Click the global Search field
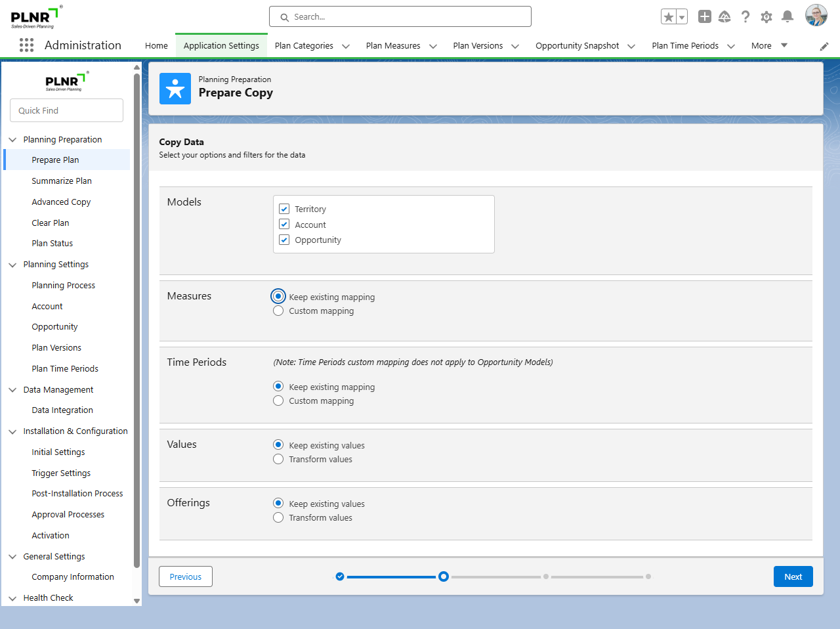 (x=400, y=16)
